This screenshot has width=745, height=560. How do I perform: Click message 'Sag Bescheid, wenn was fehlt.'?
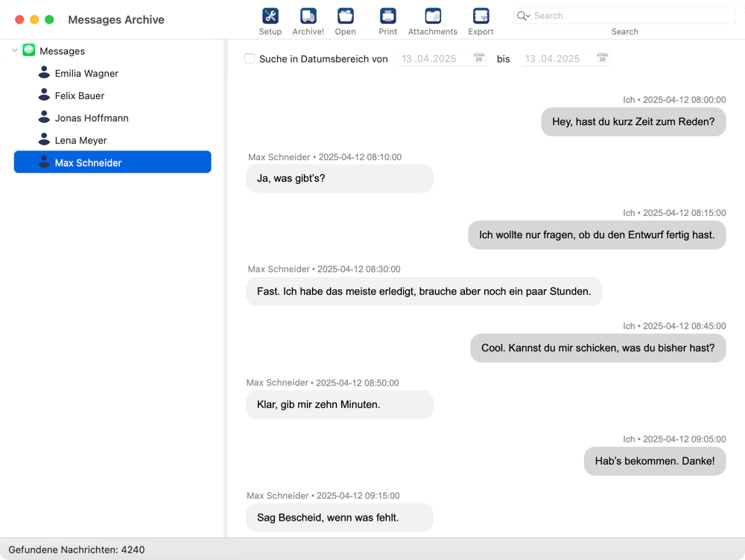coord(339,518)
